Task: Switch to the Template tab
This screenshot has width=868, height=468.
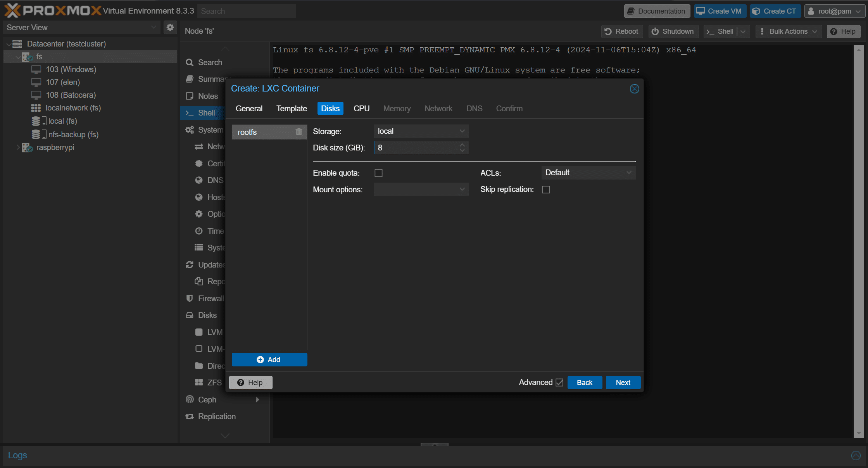Action: coord(292,109)
